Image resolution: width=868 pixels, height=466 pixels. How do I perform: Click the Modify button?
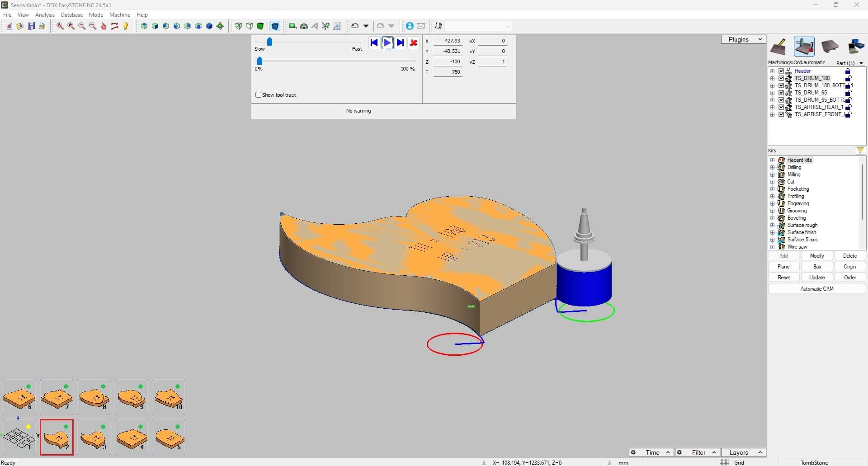[817, 256]
